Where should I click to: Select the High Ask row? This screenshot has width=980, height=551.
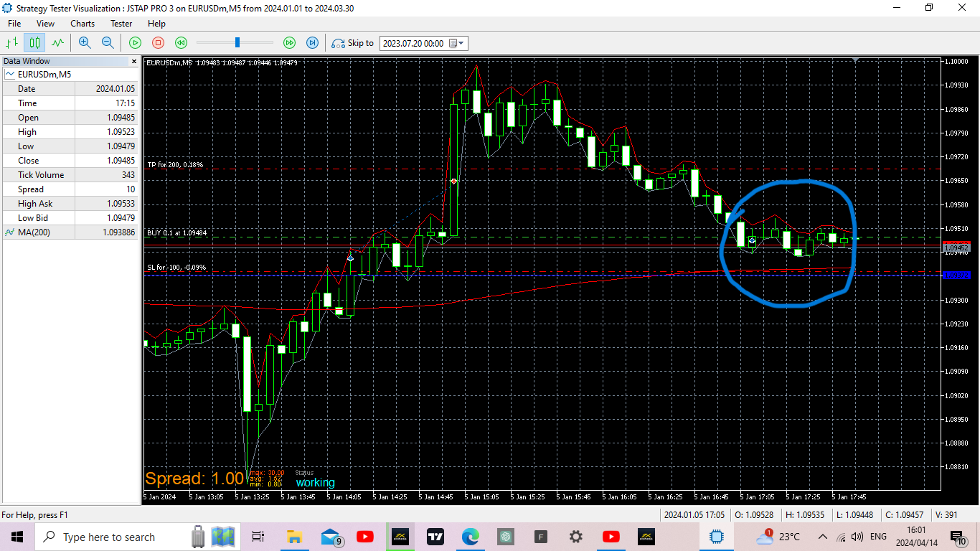pos(71,204)
